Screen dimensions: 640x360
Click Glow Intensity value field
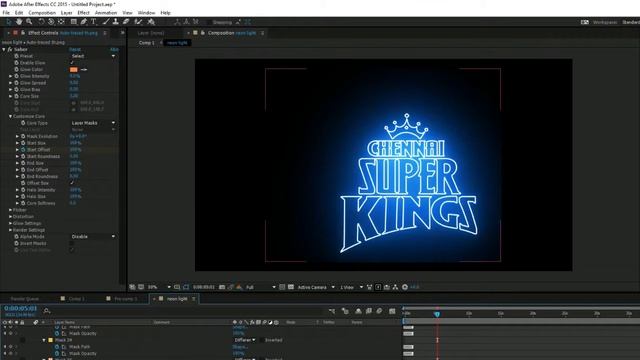click(x=75, y=76)
